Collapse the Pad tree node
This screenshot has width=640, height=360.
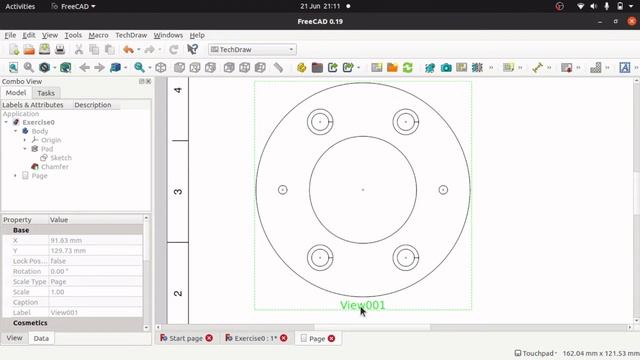tap(24, 149)
